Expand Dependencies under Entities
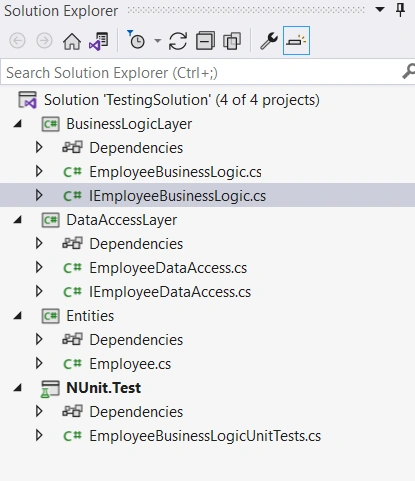The image size is (415, 481). click(39, 339)
